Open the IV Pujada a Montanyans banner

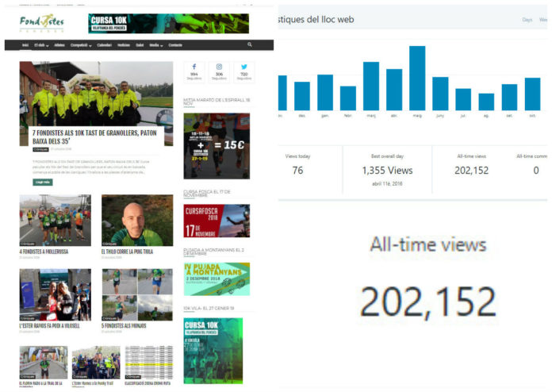pyautogui.click(x=217, y=279)
